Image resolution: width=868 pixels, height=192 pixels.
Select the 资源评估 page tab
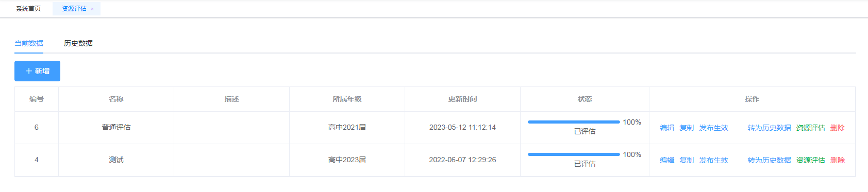(74, 9)
